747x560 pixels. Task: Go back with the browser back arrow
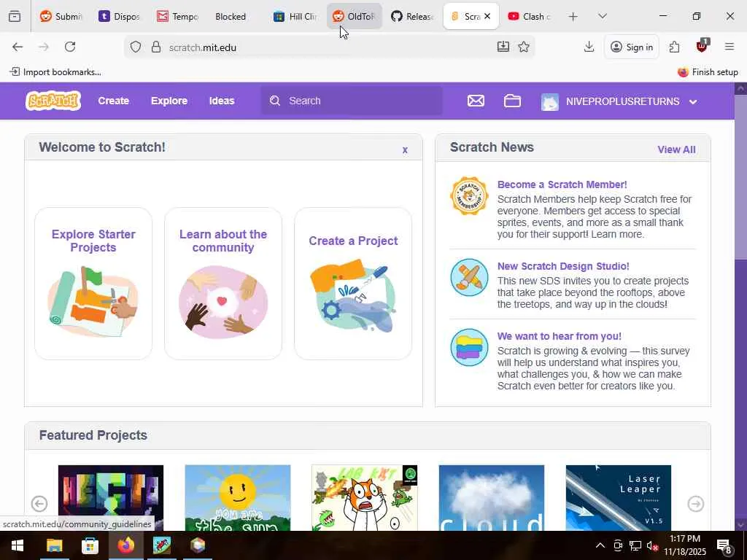[x=18, y=47]
